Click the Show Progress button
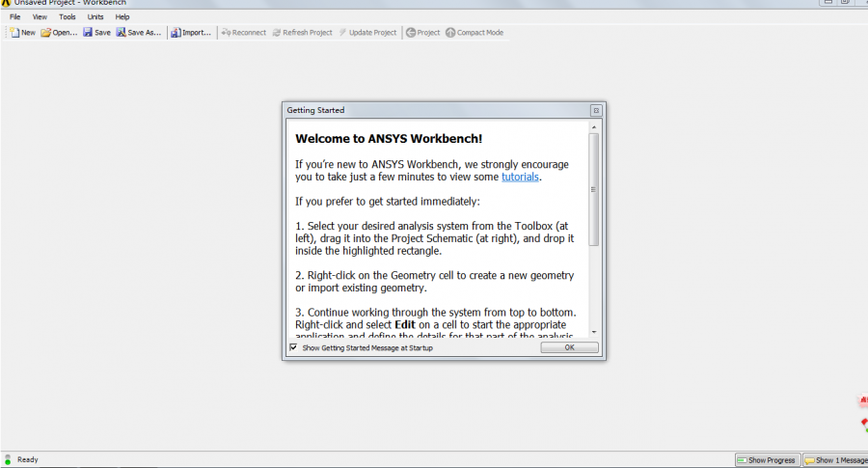The height and width of the screenshot is (468, 868). coord(768,460)
